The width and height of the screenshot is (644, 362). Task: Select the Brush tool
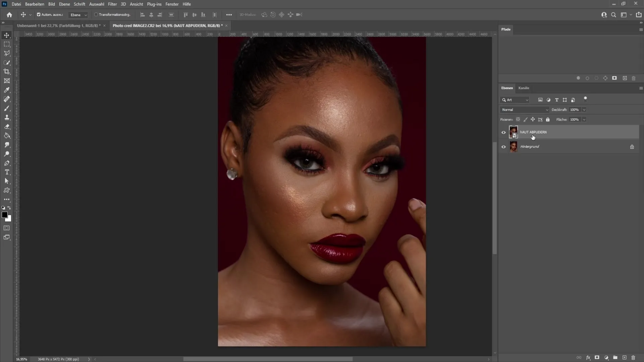[7, 108]
